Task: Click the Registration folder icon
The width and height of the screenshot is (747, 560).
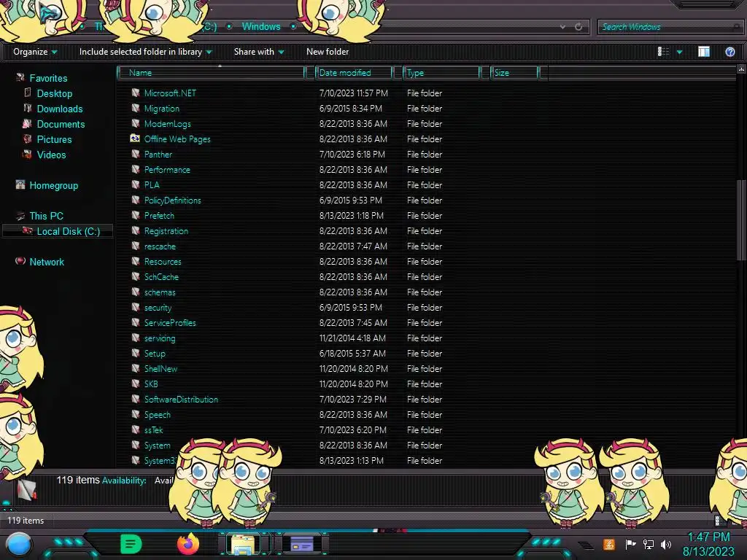Action: tap(136, 230)
